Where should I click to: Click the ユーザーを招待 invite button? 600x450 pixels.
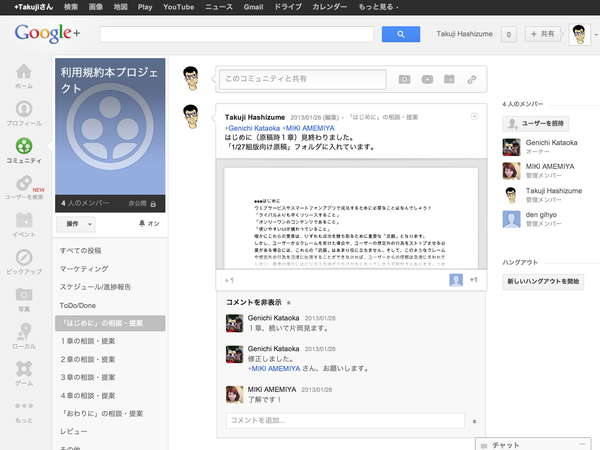(536, 124)
